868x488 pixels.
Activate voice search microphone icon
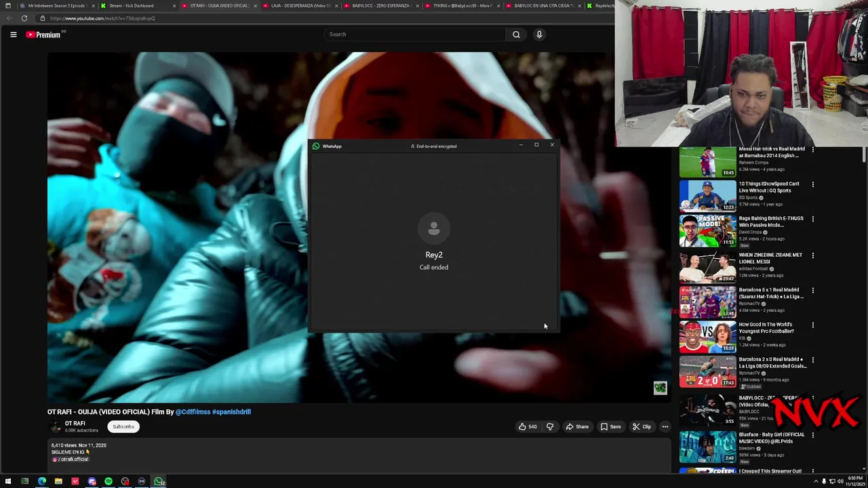coord(539,35)
